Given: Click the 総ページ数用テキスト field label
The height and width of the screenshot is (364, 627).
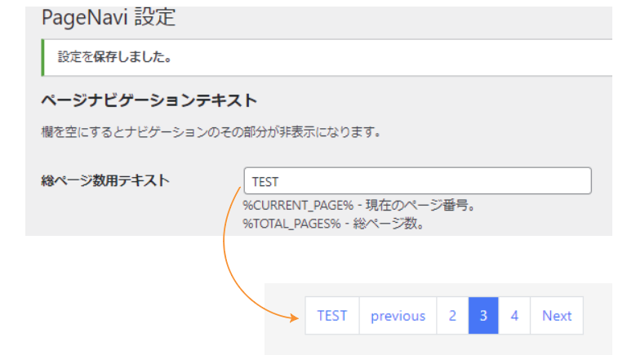Looking at the screenshot, I should click(105, 180).
